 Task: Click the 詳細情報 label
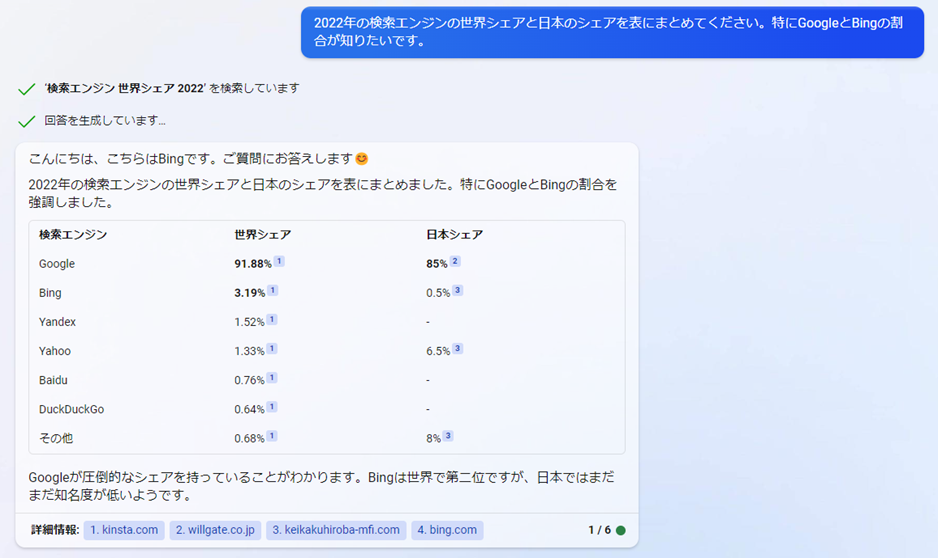click(x=55, y=530)
